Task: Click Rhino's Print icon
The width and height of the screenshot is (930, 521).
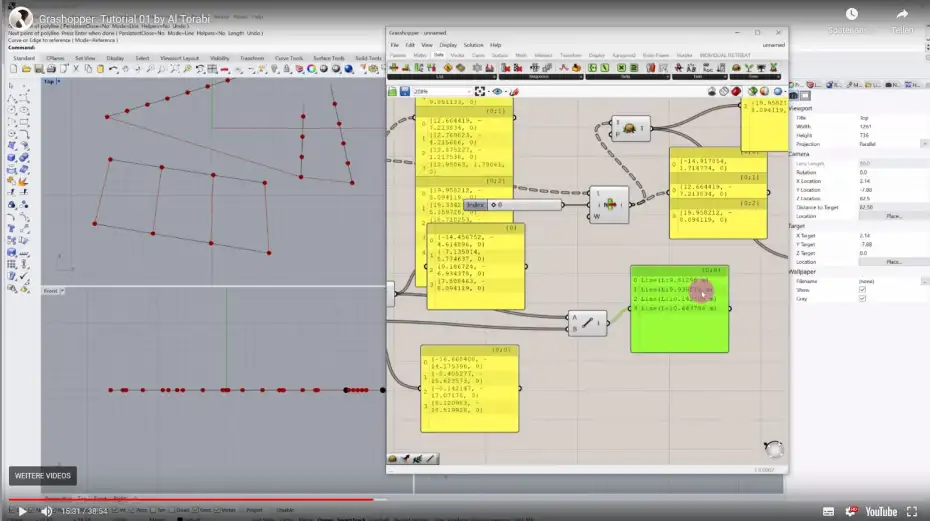Action: (51, 69)
